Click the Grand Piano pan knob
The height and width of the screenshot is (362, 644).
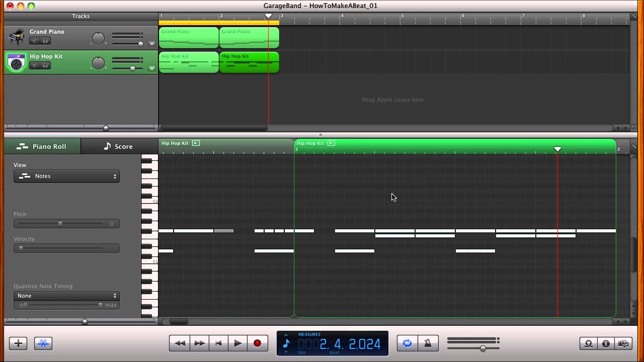pos(98,38)
